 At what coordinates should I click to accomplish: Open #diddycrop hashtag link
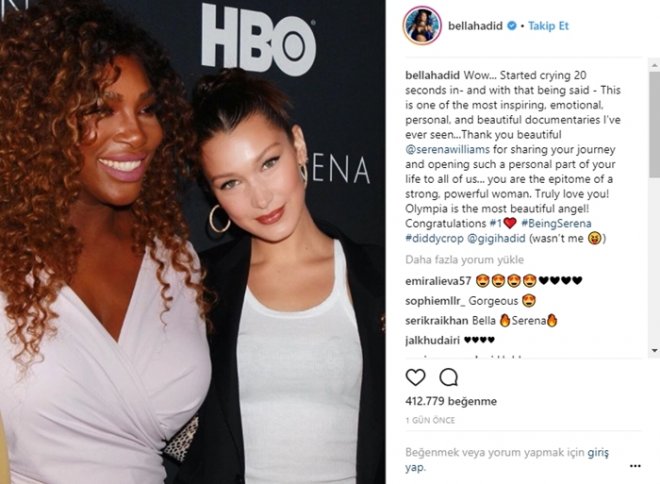tap(434, 238)
